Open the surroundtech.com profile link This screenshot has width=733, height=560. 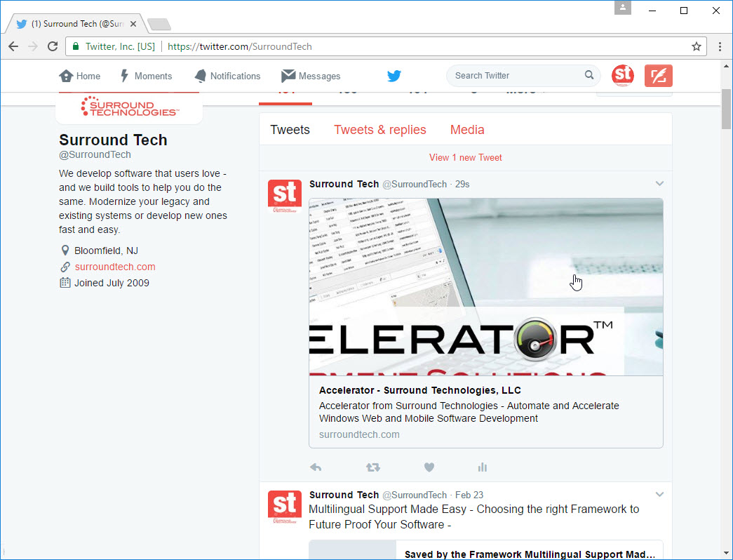pos(115,267)
